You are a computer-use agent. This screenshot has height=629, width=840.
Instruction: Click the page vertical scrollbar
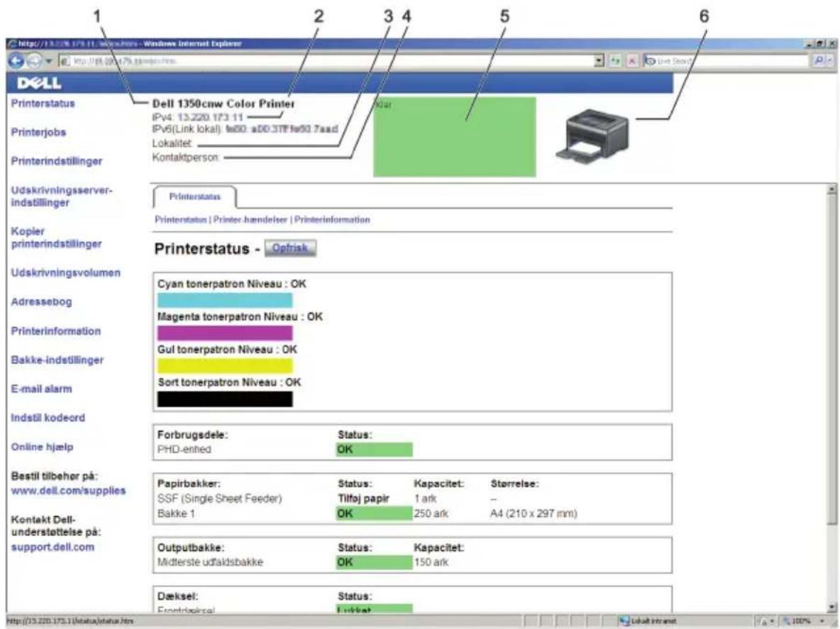[x=831, y=397]
